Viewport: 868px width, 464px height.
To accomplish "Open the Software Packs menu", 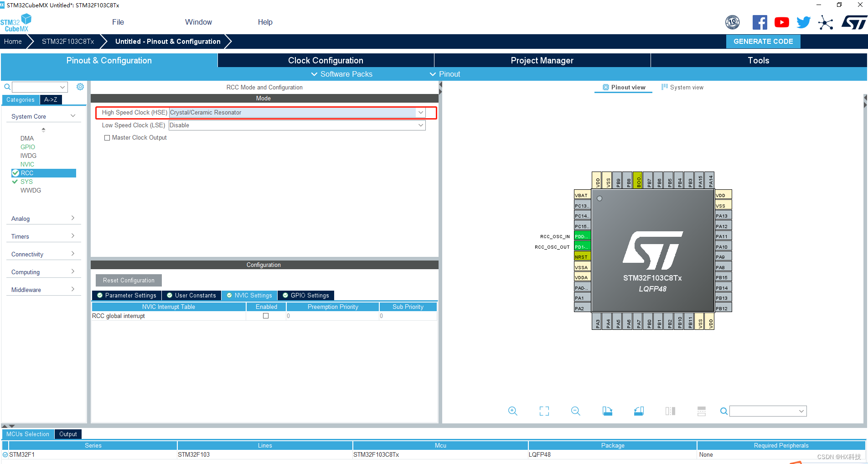I will [x=341, y=74].
